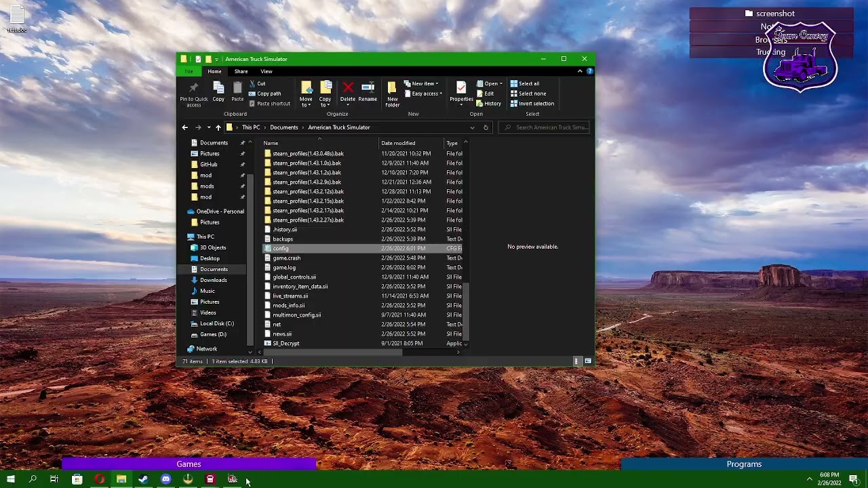Select OneDrive - Personal in navigation pane
This screenshot has width=868, height=488.
[x=220, y=211]
